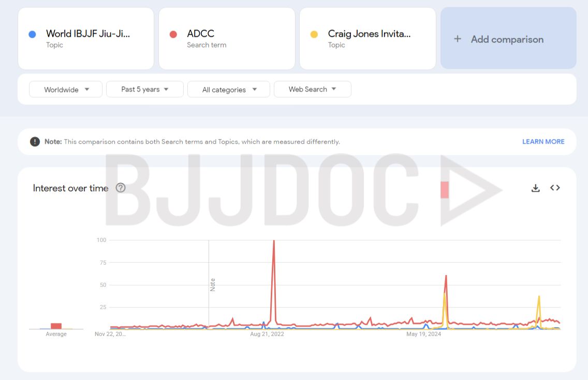This screenshot has height=380, width=588.
Task: Click the red dot beside ADCC
Action: point(173,35)
